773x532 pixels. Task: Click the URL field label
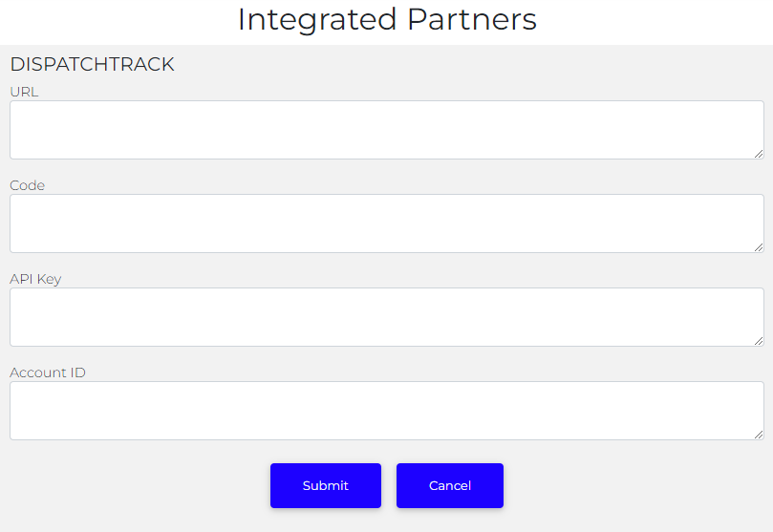[x=24, y=92]
